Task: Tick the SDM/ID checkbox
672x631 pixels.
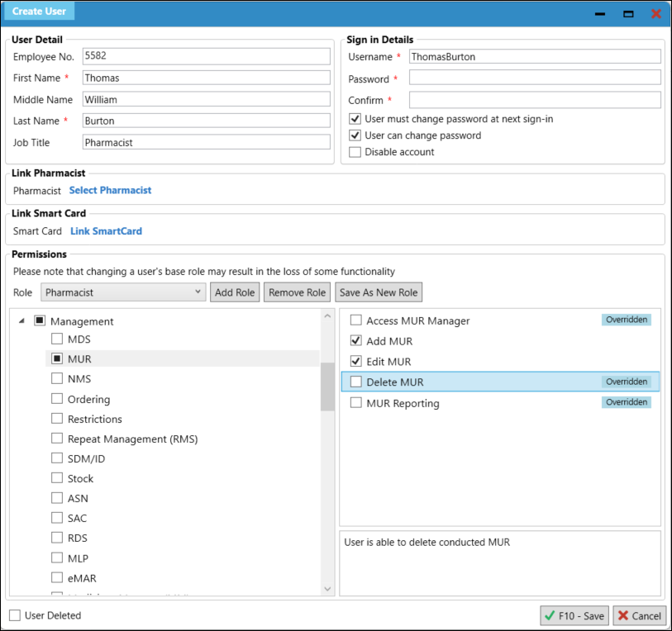Action: [x=57, y=458]
